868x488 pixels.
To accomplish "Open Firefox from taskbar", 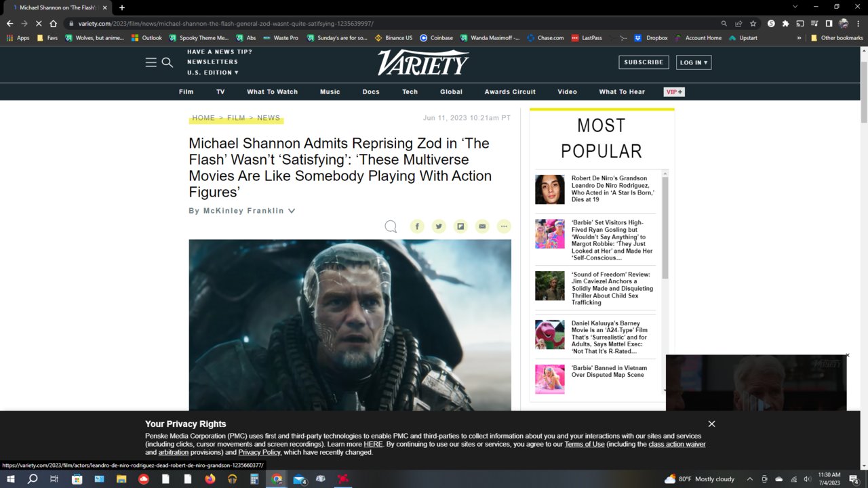I will pyautogui.click(x=210, y=479).
